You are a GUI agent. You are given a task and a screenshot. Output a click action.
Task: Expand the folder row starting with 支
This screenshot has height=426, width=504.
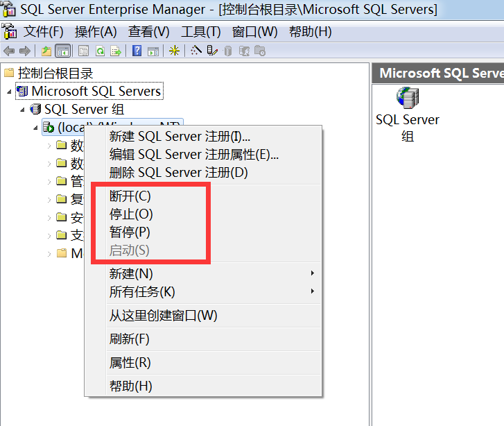coord(49,236)
